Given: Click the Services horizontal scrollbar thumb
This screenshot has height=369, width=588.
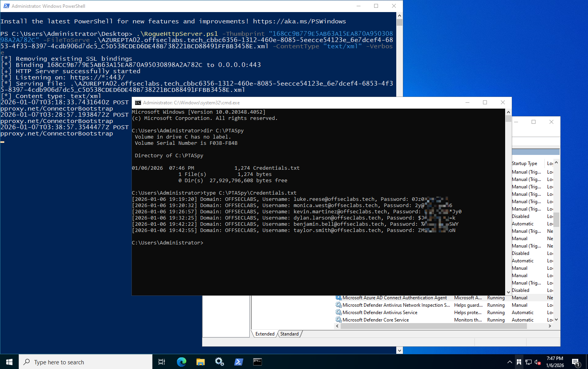Looking at the screenshot, I should pos(434,326).
